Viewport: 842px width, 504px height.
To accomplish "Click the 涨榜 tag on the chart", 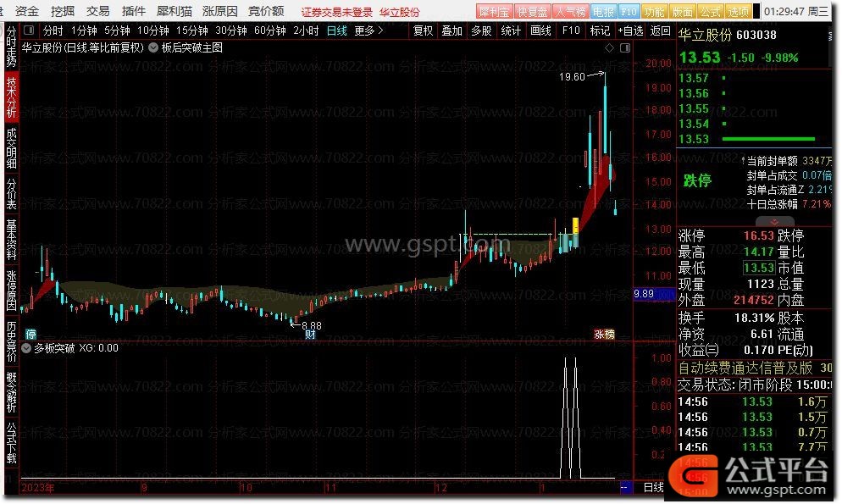I will click(x=604, y=335).
